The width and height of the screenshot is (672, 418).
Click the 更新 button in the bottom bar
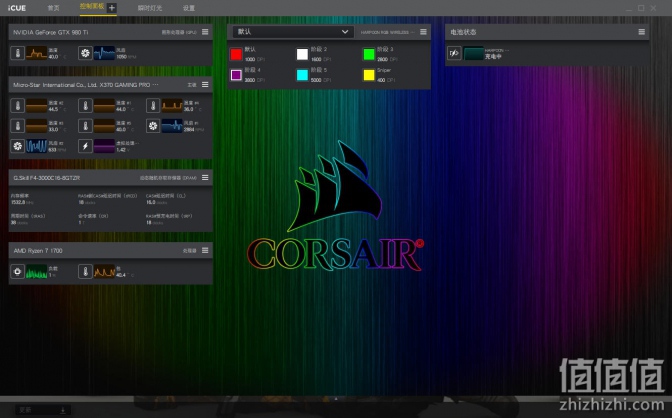click(x=42, y=410)
